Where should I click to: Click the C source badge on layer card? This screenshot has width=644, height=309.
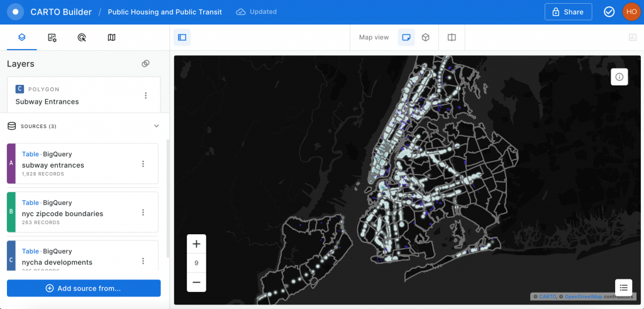[19, 89]
